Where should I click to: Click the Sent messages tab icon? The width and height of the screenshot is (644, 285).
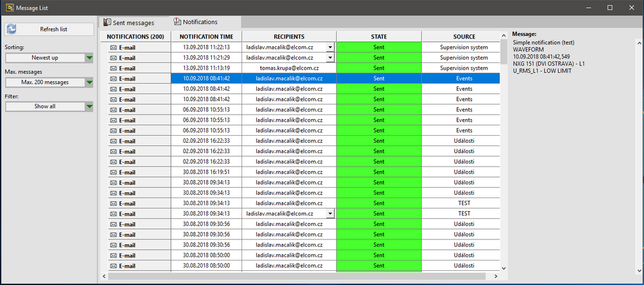pos(107,22)
